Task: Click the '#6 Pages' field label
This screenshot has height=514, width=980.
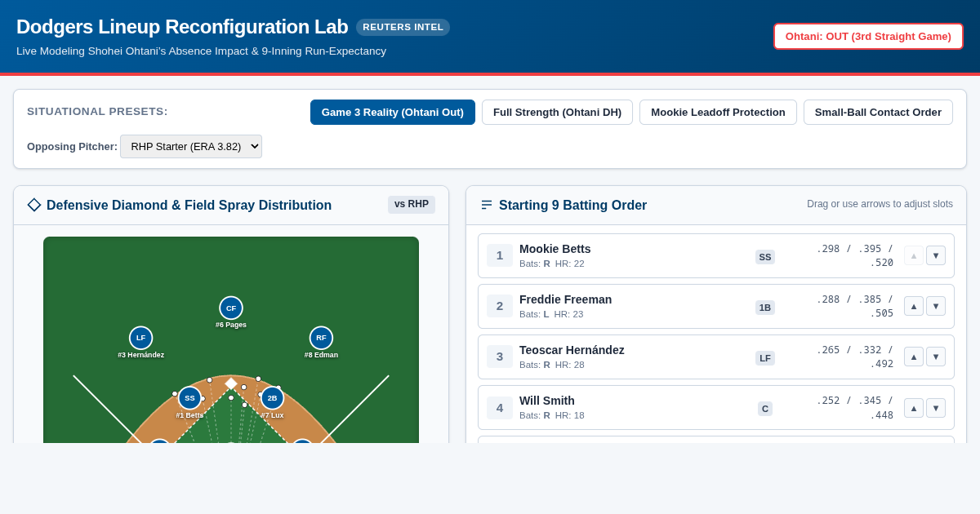Action: [x=231, y=325]
